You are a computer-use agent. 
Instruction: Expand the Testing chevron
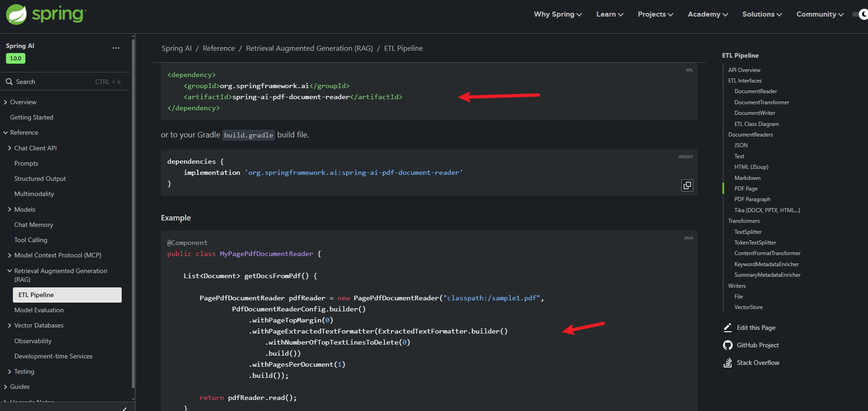pyautogui.click(x=10, y=371)
